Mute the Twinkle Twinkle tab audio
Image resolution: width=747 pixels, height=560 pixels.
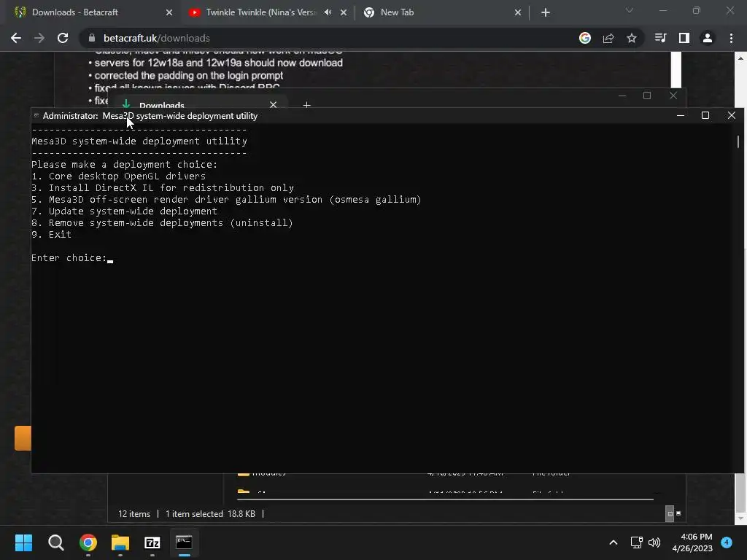click(328, 12)
